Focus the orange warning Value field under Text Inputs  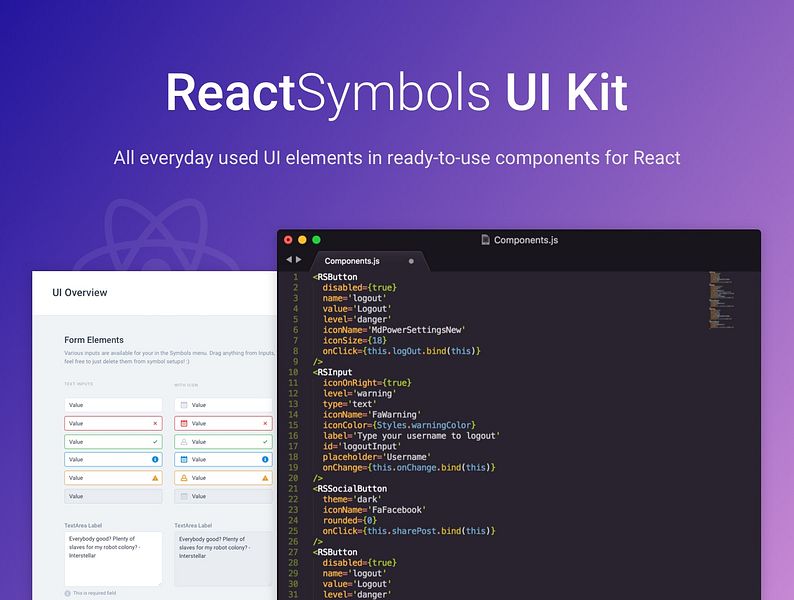point(113,478)
